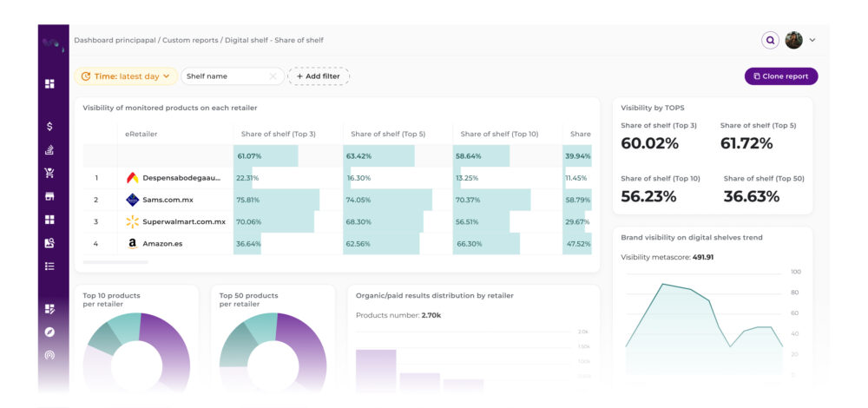
Task: Sort by Share of shelf (Top 5) header
Action: tap(388, 134)
